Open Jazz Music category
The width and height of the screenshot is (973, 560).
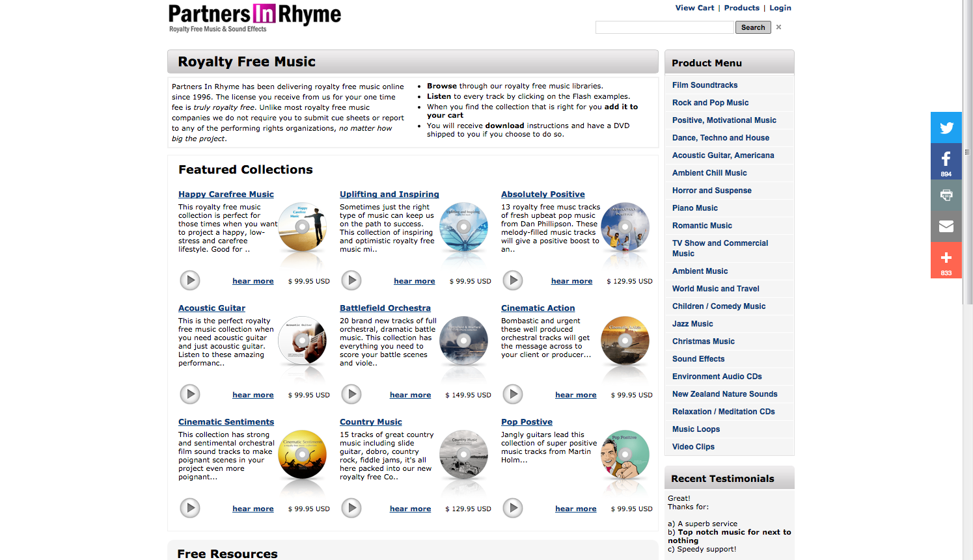tap(692, 324)
